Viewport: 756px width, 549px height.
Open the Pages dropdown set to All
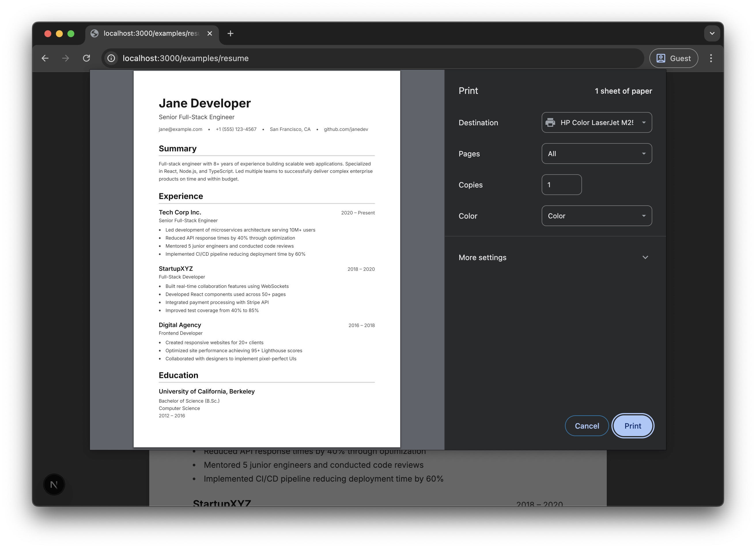click(x=596, y=154)
